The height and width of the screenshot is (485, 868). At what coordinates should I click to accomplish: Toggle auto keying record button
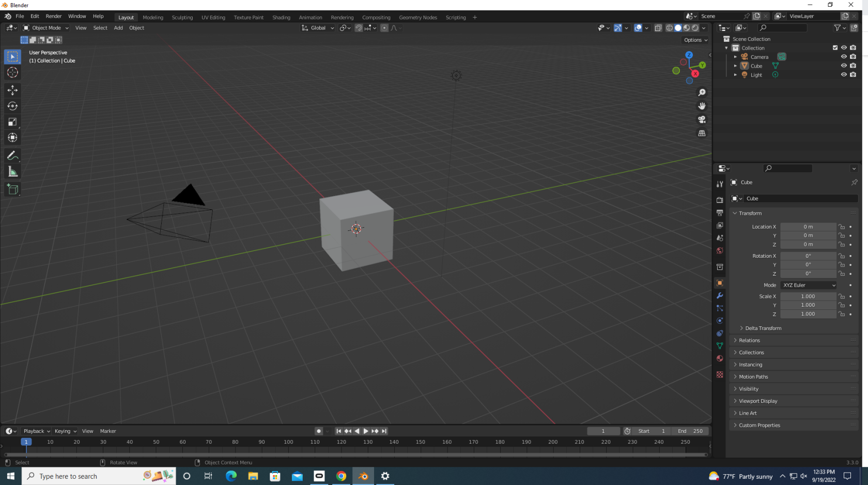(x=319, y=431)
